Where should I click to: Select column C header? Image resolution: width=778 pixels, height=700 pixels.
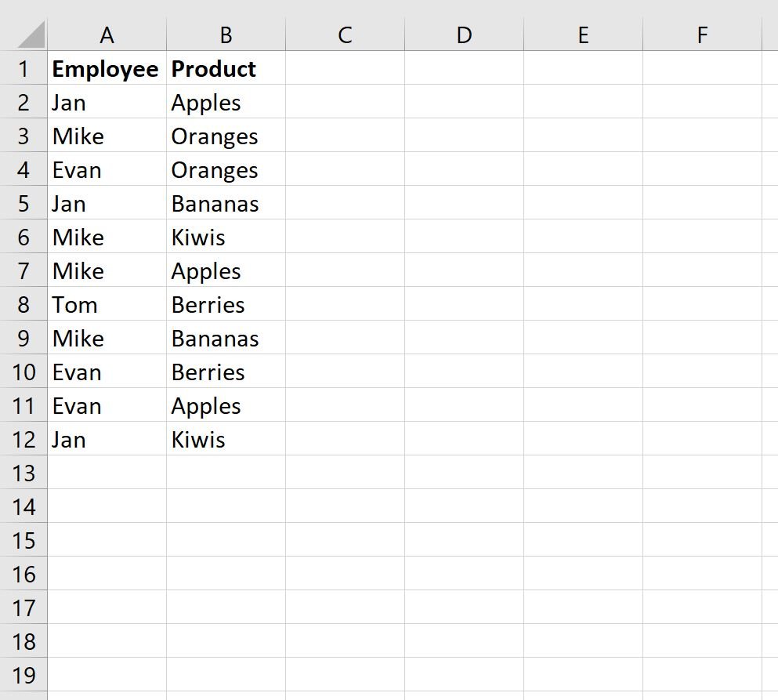[345, 34]
